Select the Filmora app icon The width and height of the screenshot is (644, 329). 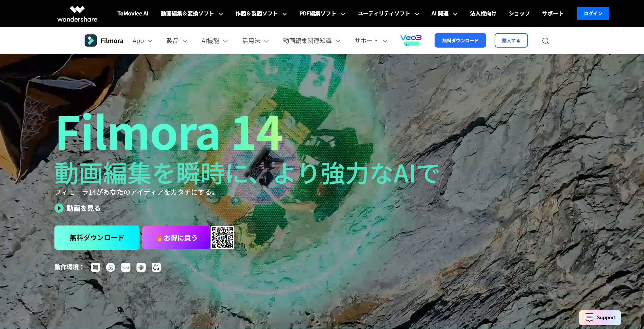(91, 40)
